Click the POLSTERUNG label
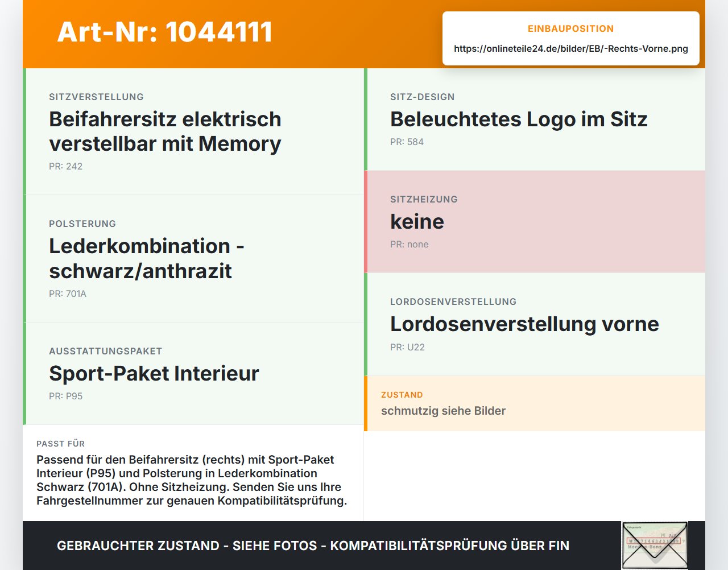 [x=82, y=224]
